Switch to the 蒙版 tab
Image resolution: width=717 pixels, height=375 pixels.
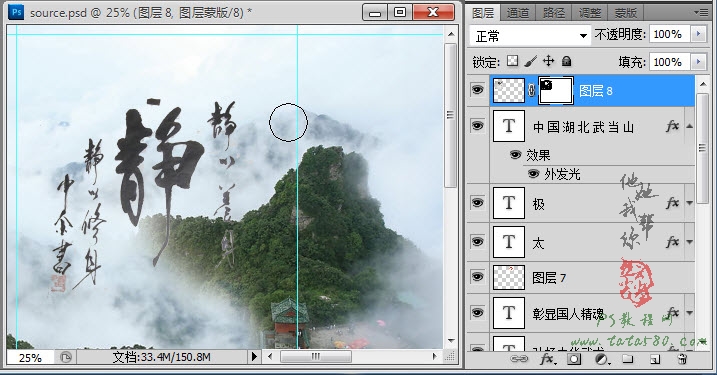626,13
